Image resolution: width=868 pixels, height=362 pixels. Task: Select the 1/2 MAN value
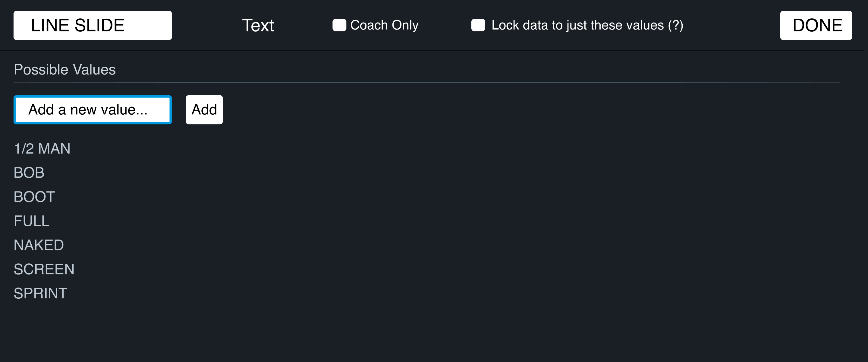[x=42, y=148]
